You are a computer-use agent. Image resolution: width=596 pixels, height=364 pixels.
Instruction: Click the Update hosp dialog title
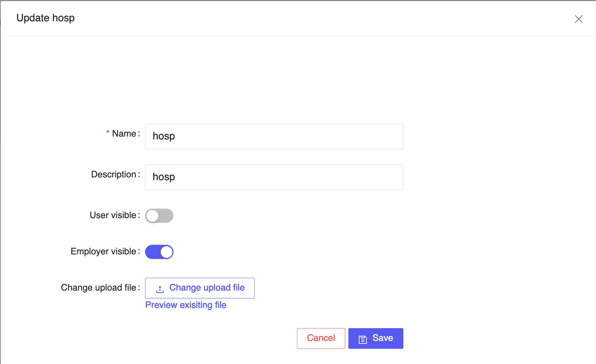[x=45, y=18]
